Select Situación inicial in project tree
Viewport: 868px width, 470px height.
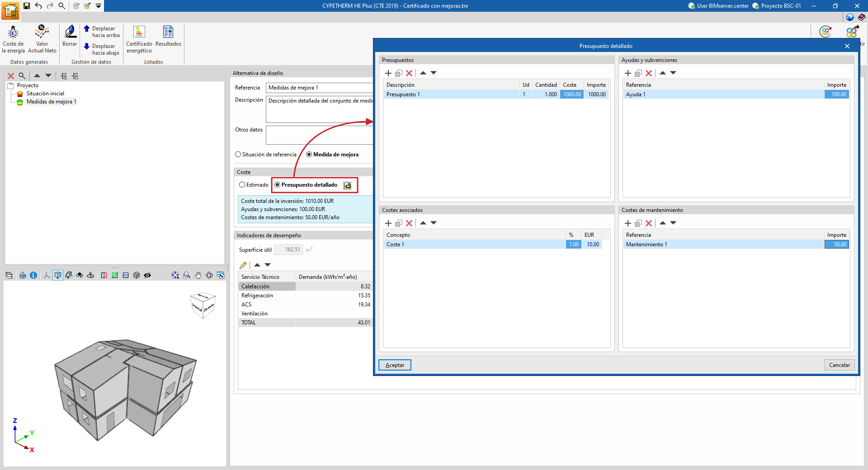[x=45, y=94]
